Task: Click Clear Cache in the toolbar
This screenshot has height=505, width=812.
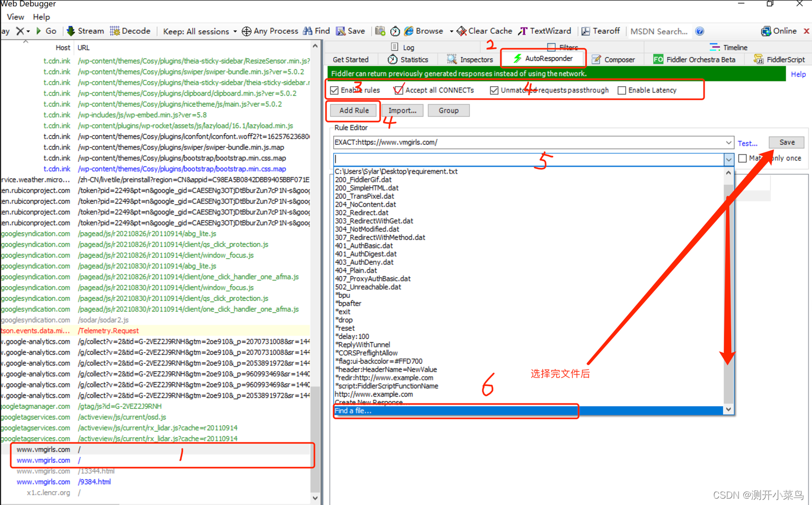Action: pos(485,31)
